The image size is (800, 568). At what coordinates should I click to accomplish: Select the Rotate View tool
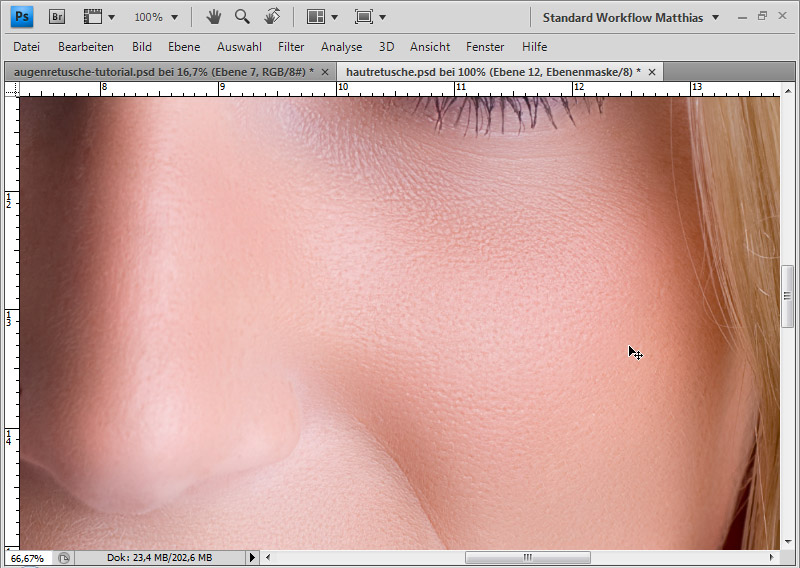point(271,17)
